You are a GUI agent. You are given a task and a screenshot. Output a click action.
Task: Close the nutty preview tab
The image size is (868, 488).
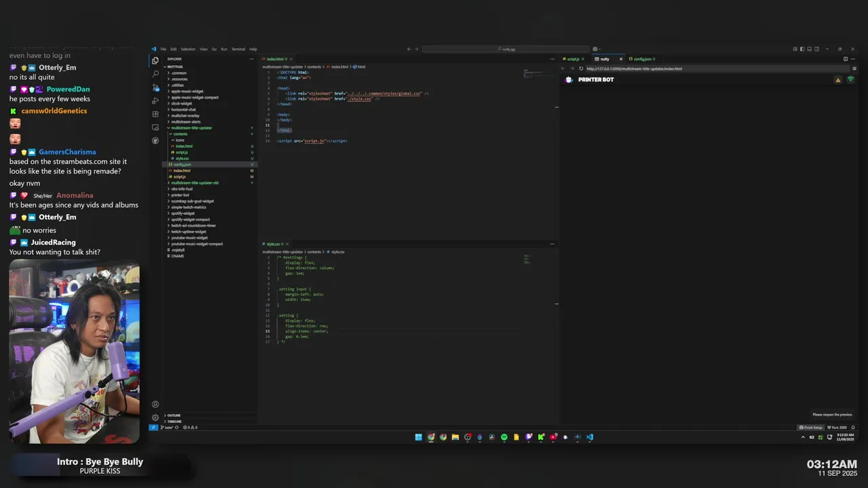pyautogui.click(x=620, y=59)
